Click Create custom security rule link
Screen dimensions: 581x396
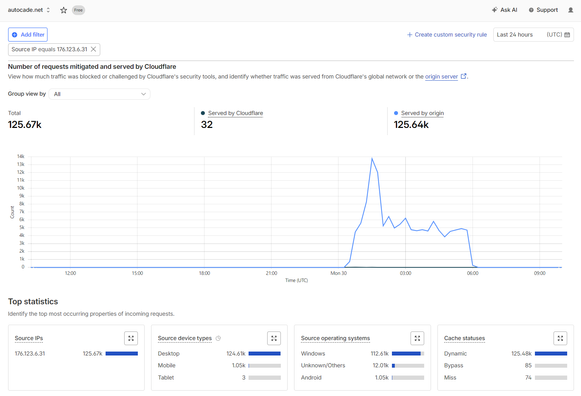(447, 34)
